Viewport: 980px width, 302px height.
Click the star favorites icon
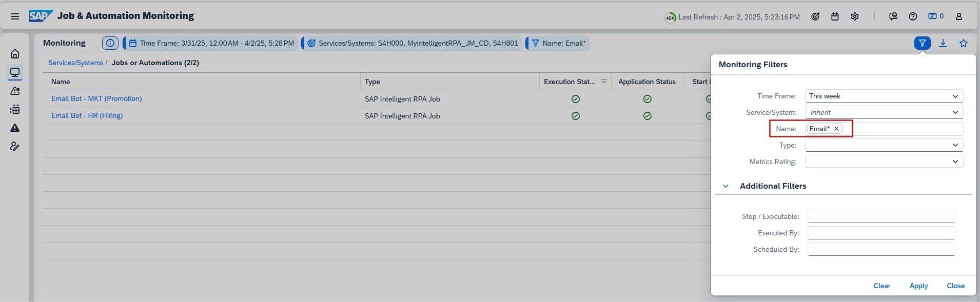point(964,43)
